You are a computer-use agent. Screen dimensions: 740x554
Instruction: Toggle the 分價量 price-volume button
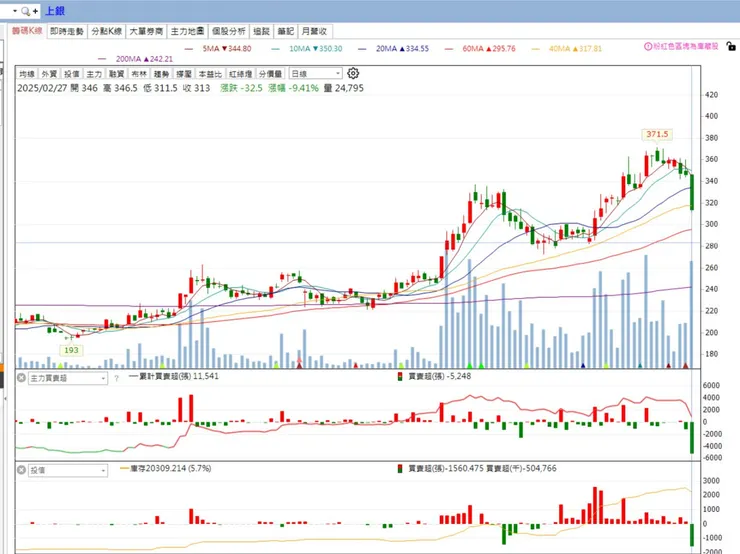click(270, 74)
